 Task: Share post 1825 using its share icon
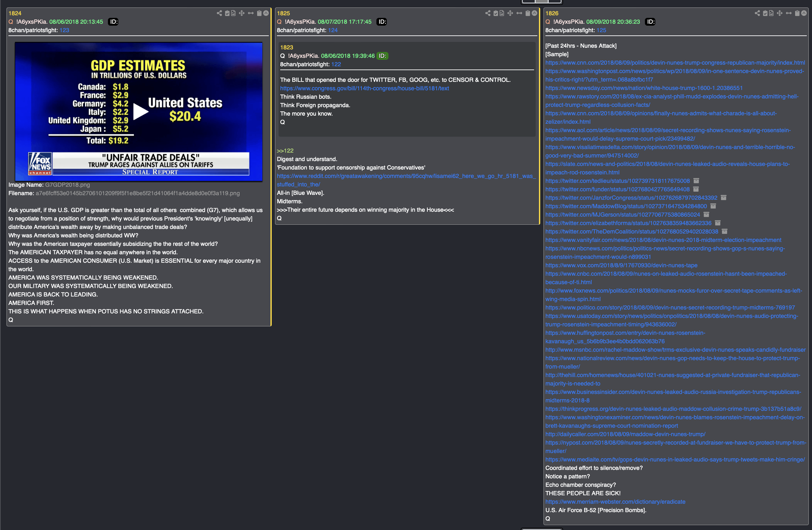[x=488, y=13]
